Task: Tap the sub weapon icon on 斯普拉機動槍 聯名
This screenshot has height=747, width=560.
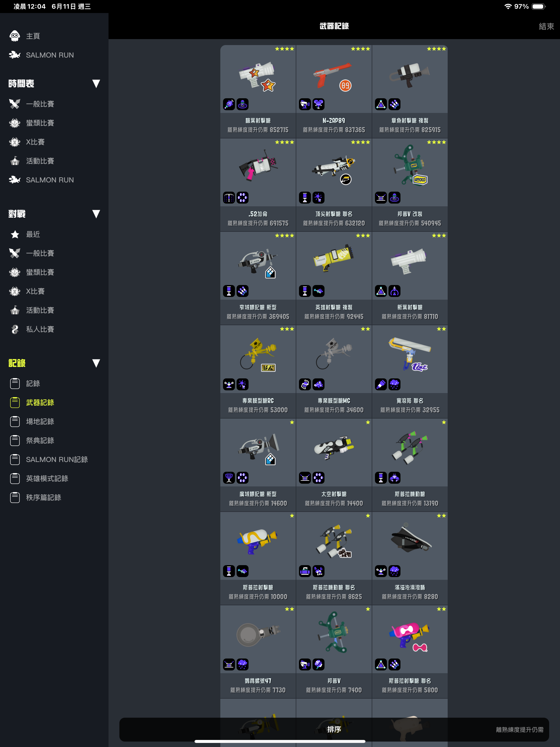Action: coord(305,571)
